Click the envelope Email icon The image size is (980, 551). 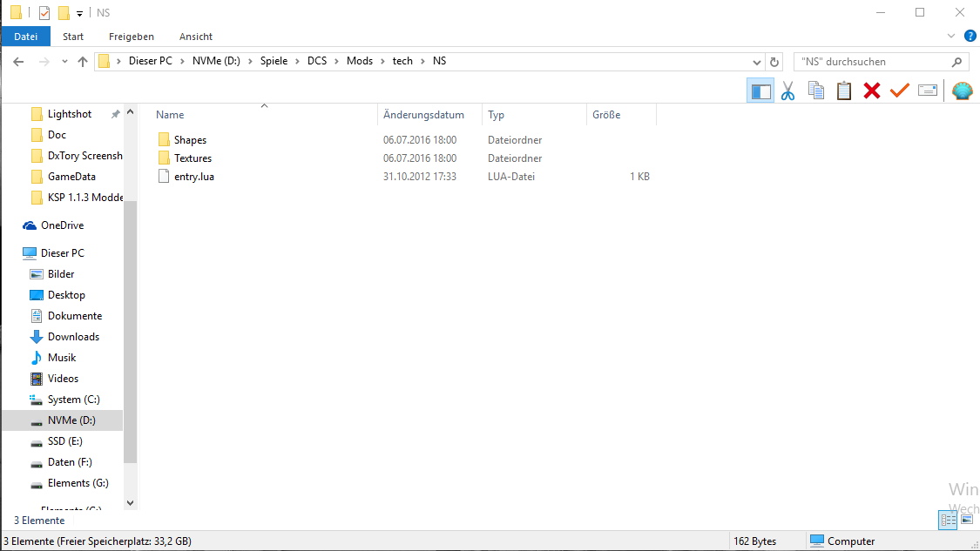[x=928, y=91]
